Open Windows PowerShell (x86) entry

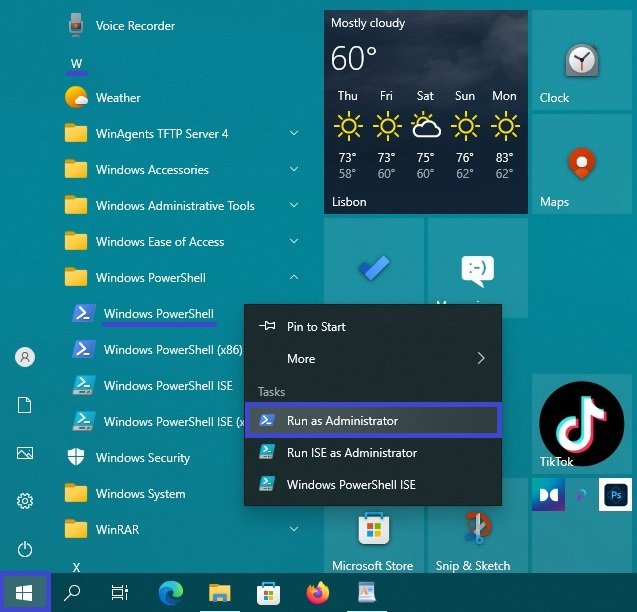158,349
